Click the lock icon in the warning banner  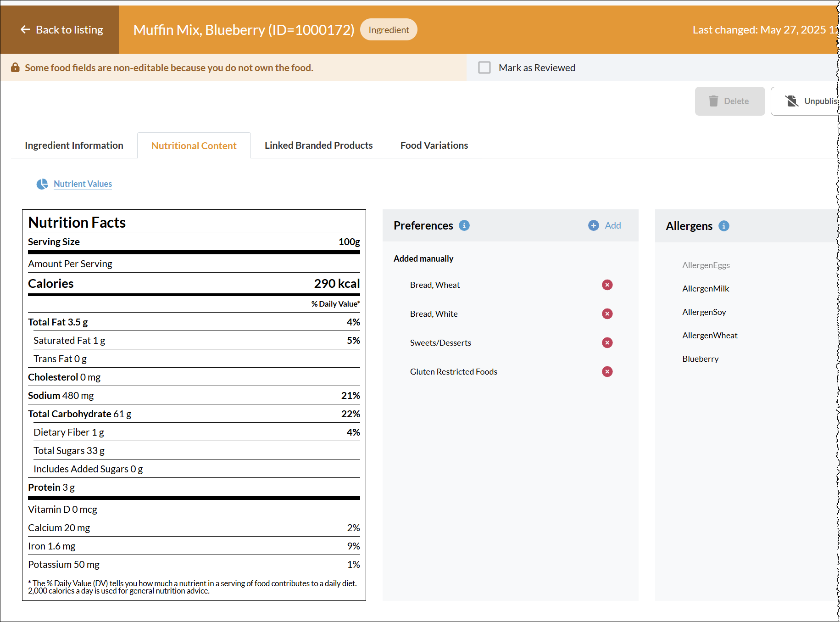(x=16, y=67)
